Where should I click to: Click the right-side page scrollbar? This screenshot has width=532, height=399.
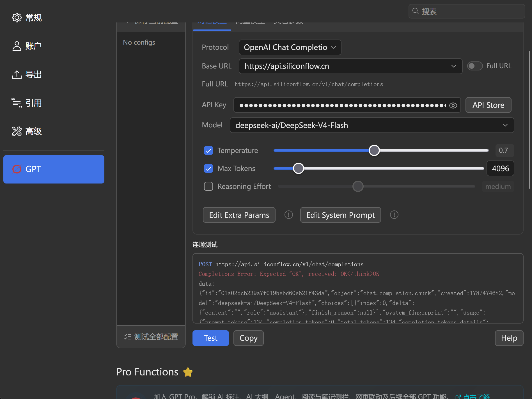[x=530, y=120]
